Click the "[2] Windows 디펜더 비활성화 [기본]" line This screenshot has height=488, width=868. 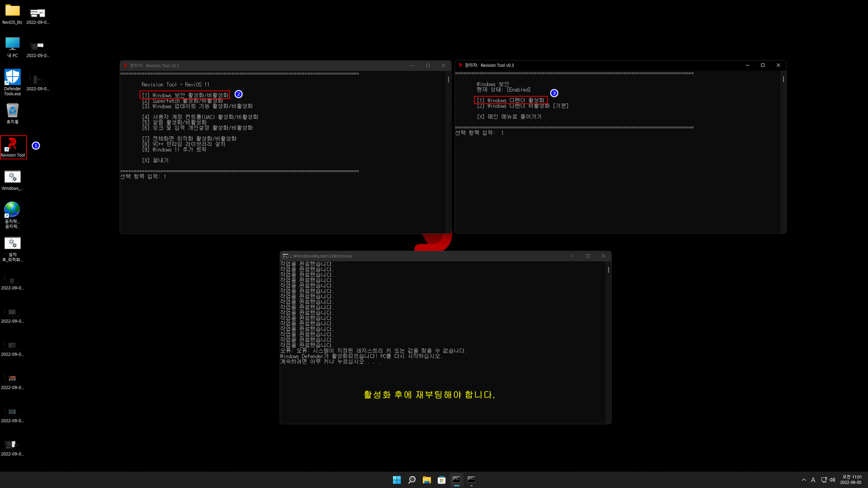click(523, 106)
